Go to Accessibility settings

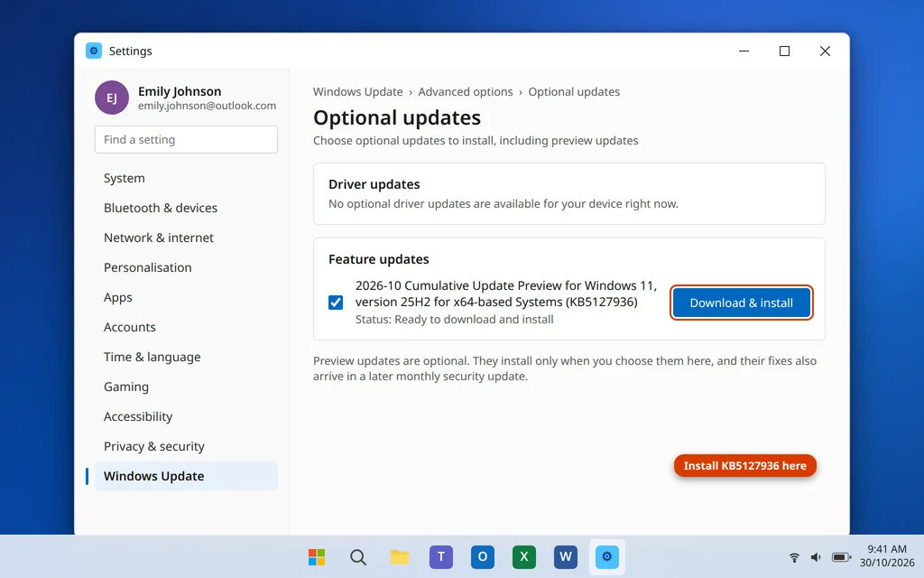click(186, 416)
